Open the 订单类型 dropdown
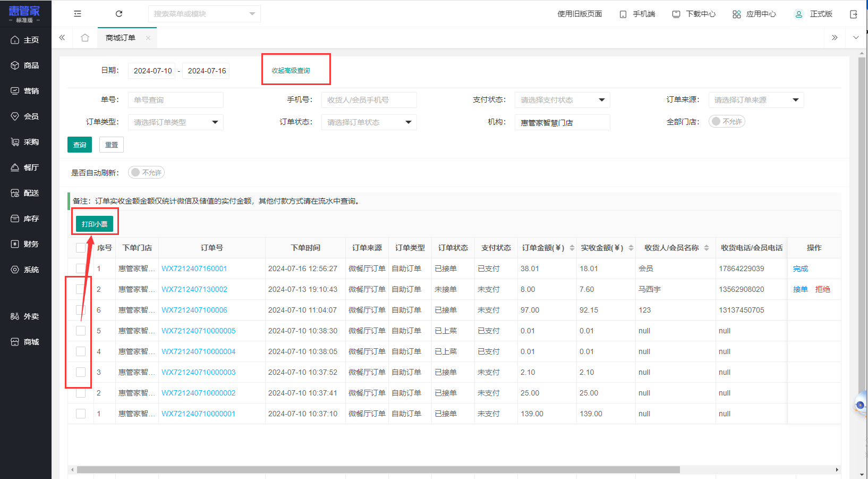The height and width of the screenshot is (479, 868). 175,122
